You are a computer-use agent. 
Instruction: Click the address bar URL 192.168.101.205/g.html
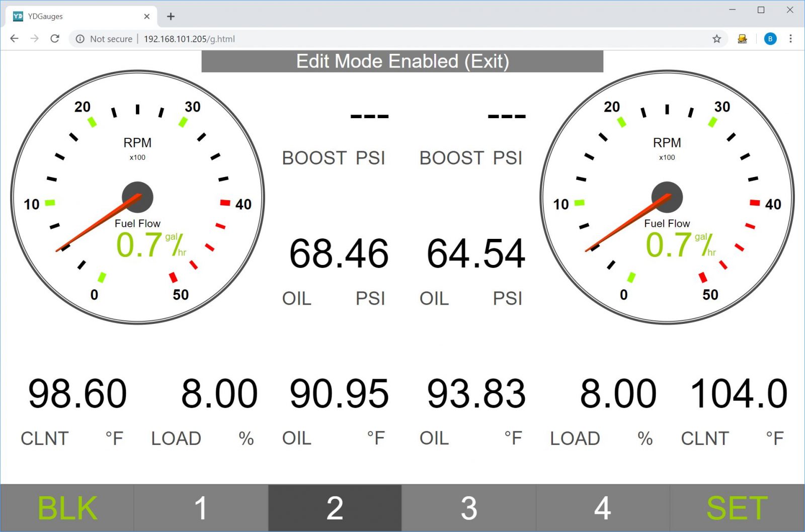(189, 39)
